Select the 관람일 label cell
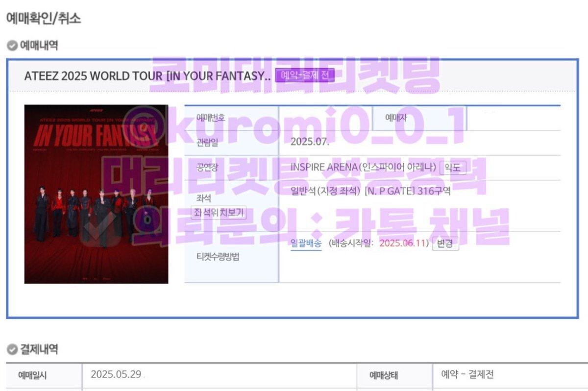588x391 pixels. click(232, 143)
